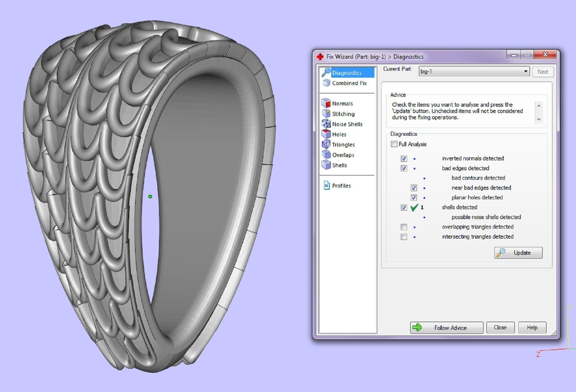Screen dimensions: 576x392
Task: Expand the Current Part dropdown
Action: 525,71
